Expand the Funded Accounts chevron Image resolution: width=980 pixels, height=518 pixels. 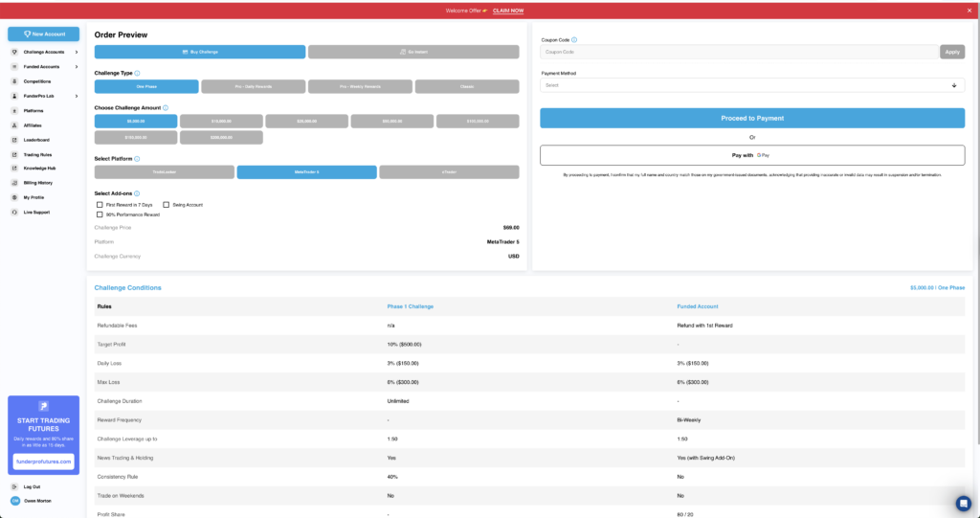click(77, 66)
